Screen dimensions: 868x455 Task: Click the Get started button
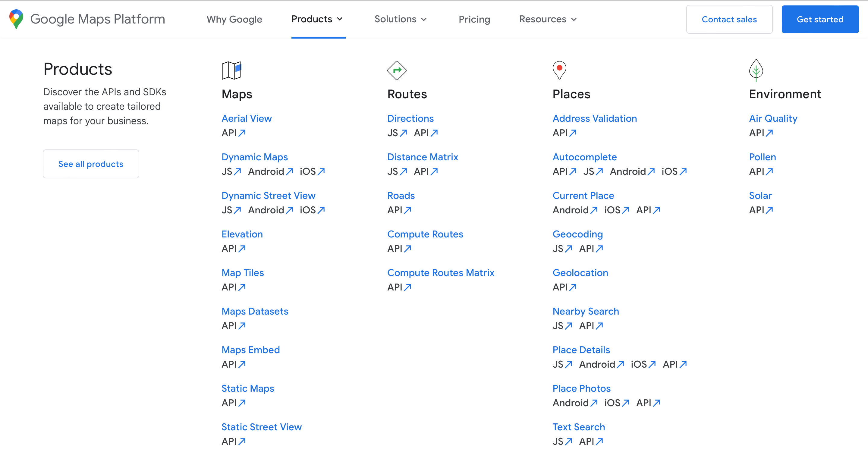(x=820, y=19)
